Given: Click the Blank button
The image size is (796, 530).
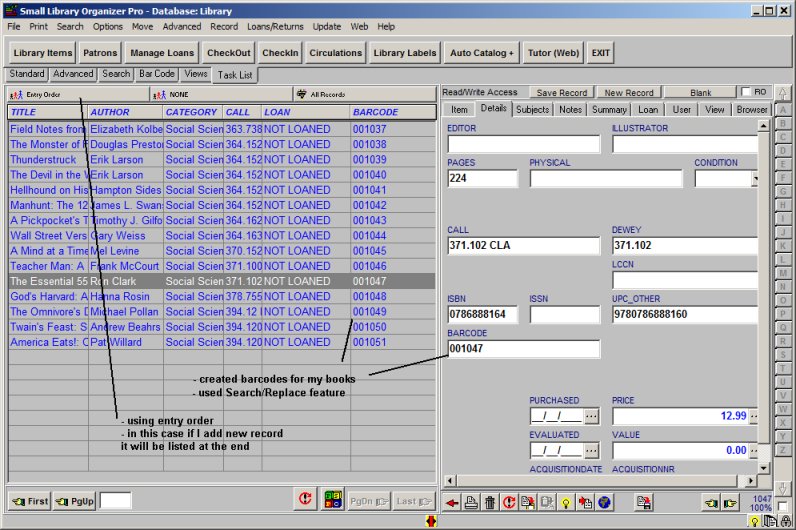Looking at the screenshot, I should click(700, 92).
